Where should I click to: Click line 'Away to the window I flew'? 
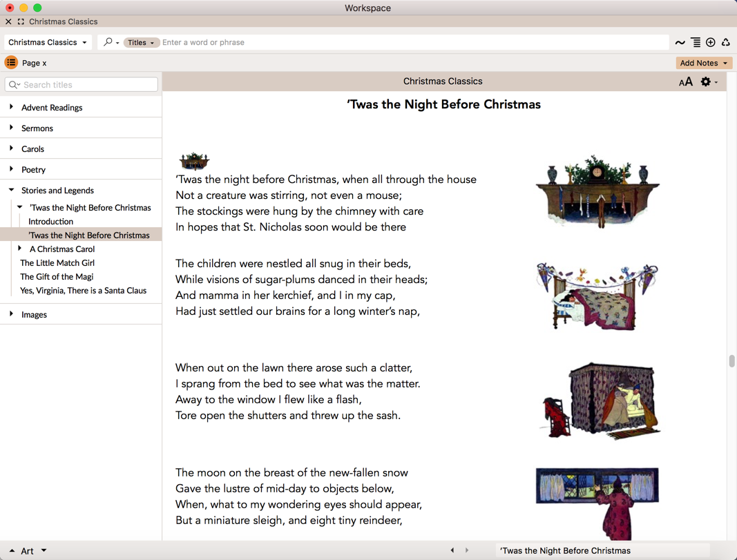click(269, 400)
